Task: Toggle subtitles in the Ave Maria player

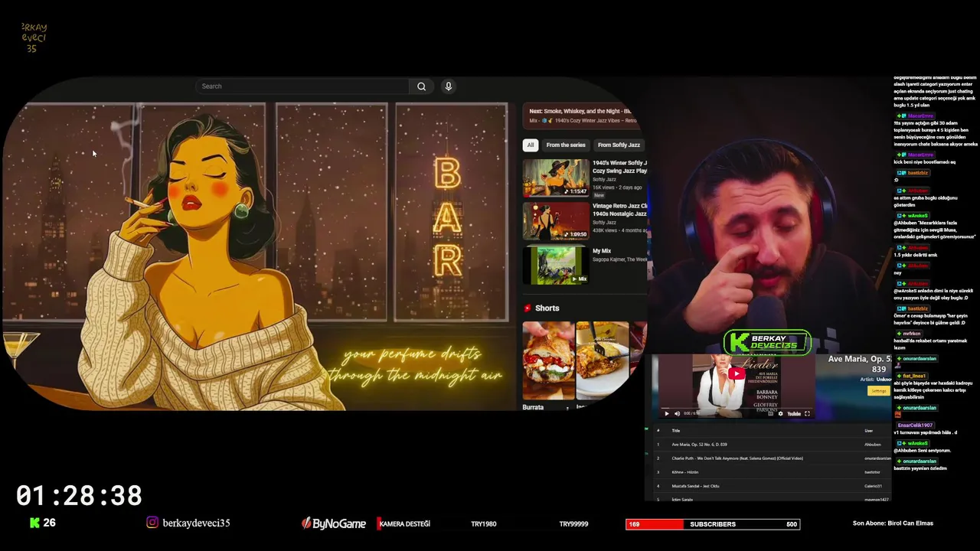Action: tap(770, 413)
